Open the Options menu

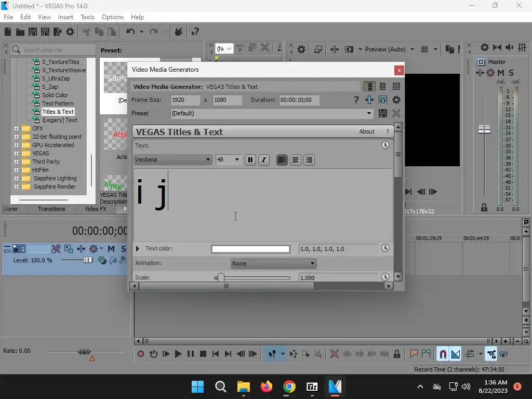[113, 17]
